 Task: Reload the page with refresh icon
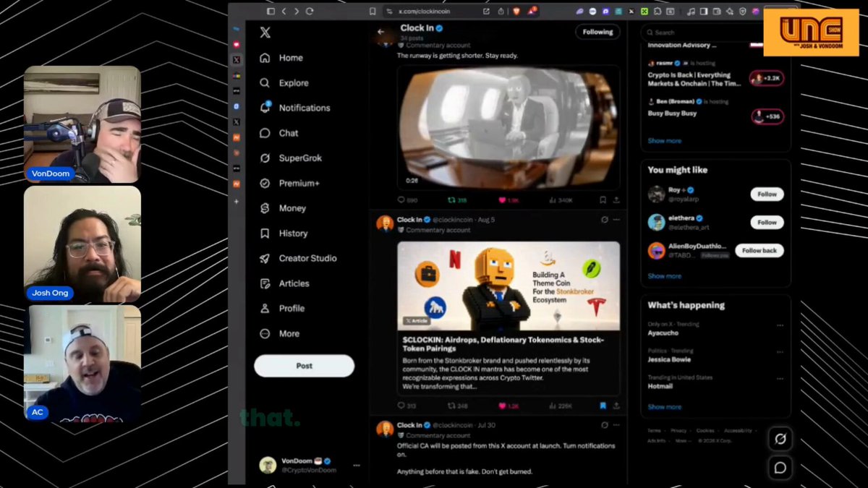tap(310, 11)
